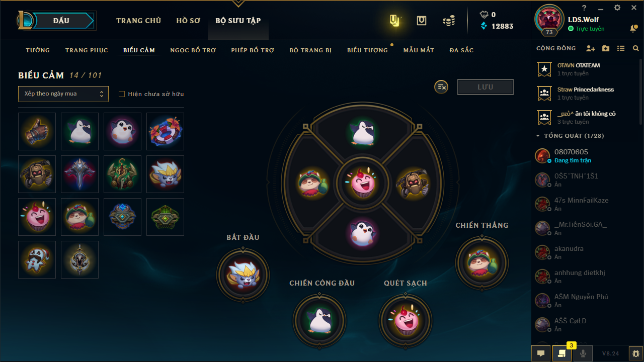Open the loot inventory icon
This screenshot has width=644, height=362.
(x=422, y=21)
